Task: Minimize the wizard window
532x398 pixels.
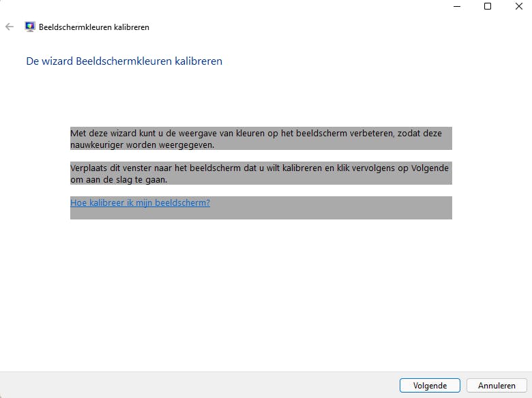Action: tap(457, 6)
